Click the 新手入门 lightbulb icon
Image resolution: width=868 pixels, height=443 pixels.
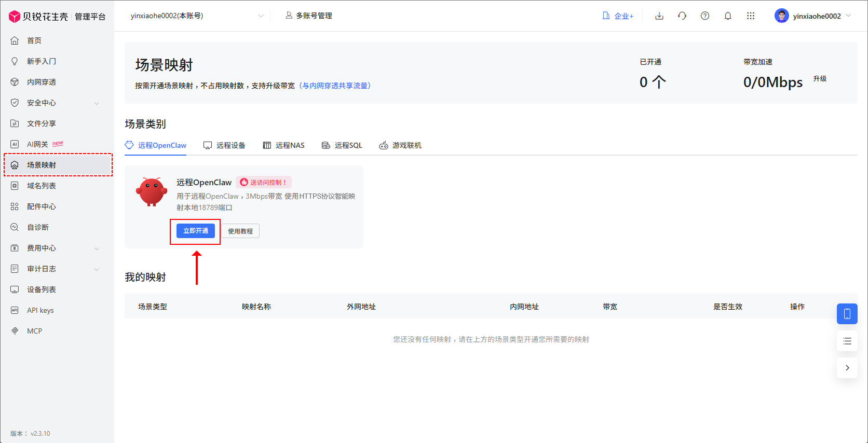pos(15,61)
